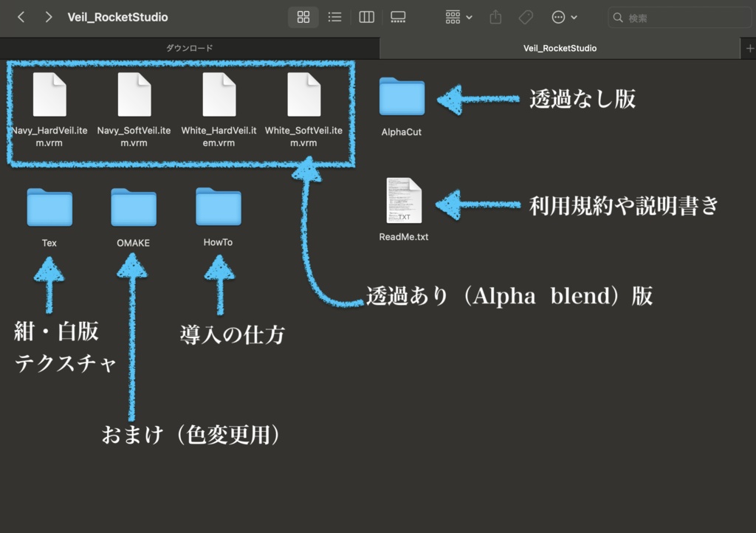Screen dimensions: 756x533
Task: Click the search field in the toolbar
Action: (679, 17)
